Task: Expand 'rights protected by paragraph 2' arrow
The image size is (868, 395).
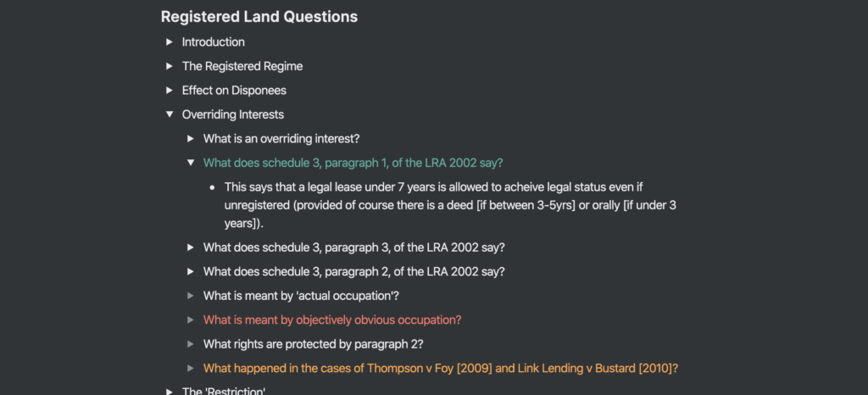Action: (191, 344)
